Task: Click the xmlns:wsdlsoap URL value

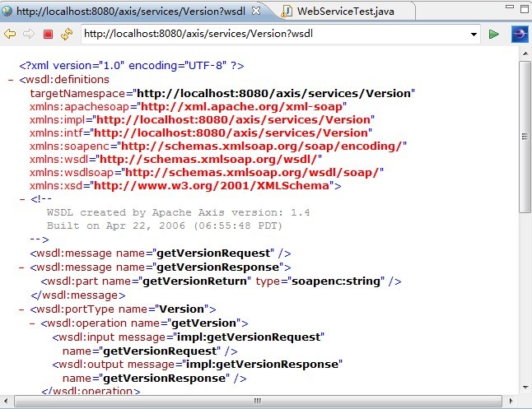Action: tap(252, 173)
